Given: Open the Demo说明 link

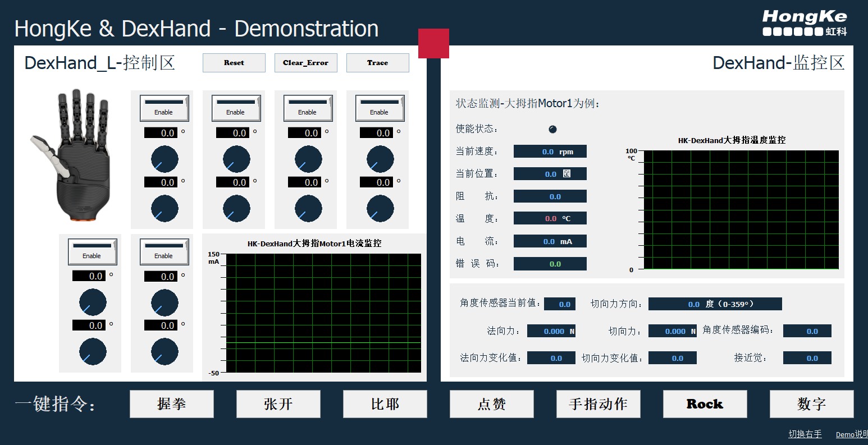Looking at the screenshot, I should point(851,433).
